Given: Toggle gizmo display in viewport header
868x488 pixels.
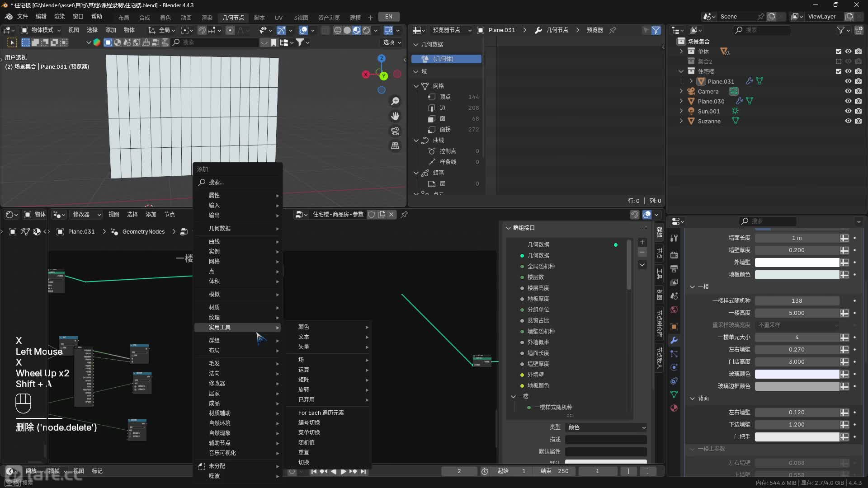Looking at the screenshot, I should click(281, 30).
